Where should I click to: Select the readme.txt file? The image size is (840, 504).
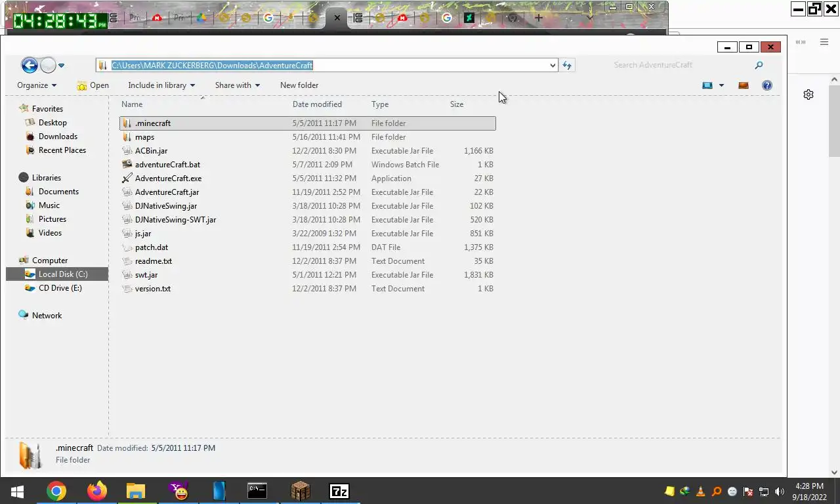coord(307,261)
